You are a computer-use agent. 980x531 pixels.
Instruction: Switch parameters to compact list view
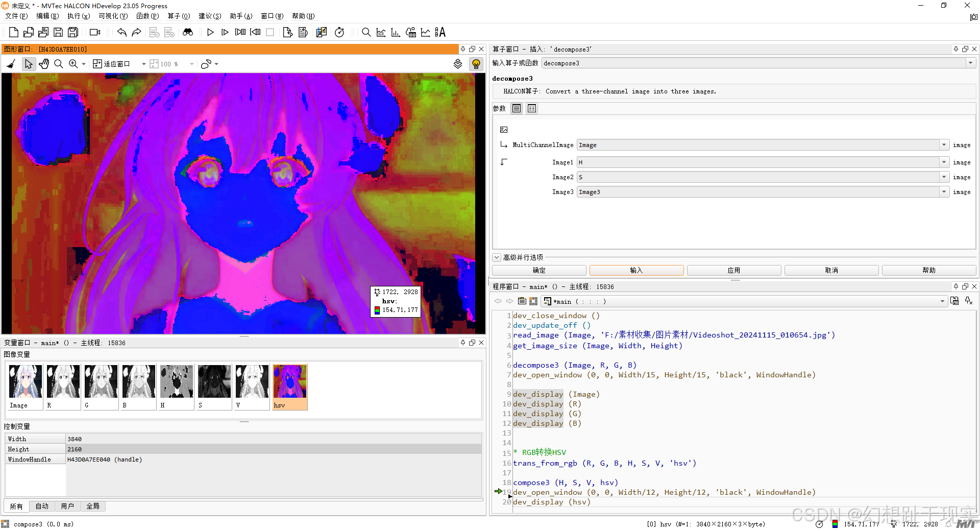[x=517, y=108]
